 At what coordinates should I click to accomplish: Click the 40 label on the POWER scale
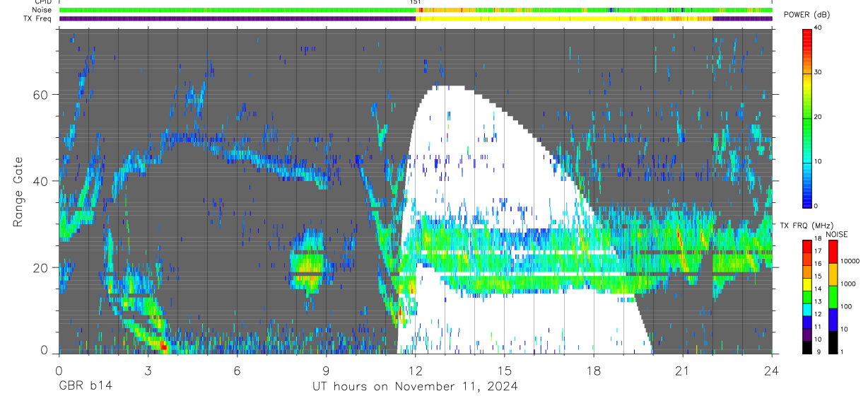pyautogui.click(x=819, y=28)
